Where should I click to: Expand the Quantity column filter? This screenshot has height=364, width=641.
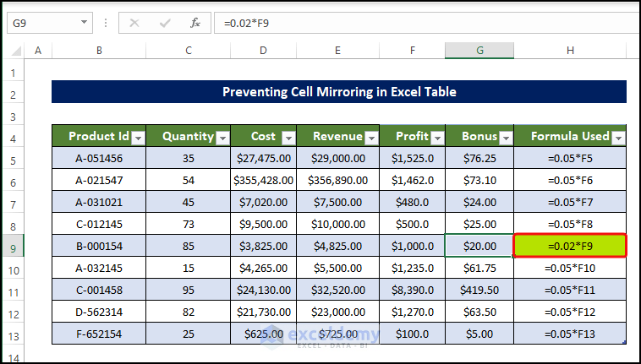[x=222, y=137]
